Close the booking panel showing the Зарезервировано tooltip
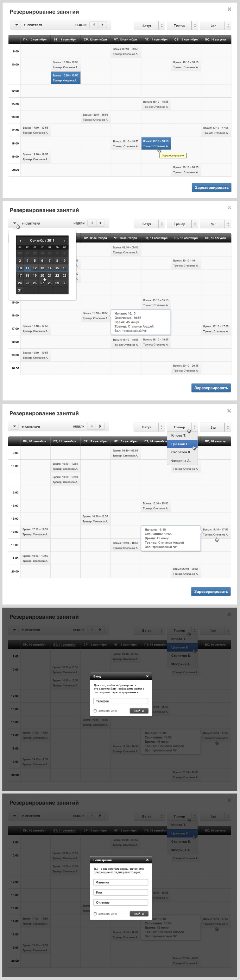 pos(229,9)
